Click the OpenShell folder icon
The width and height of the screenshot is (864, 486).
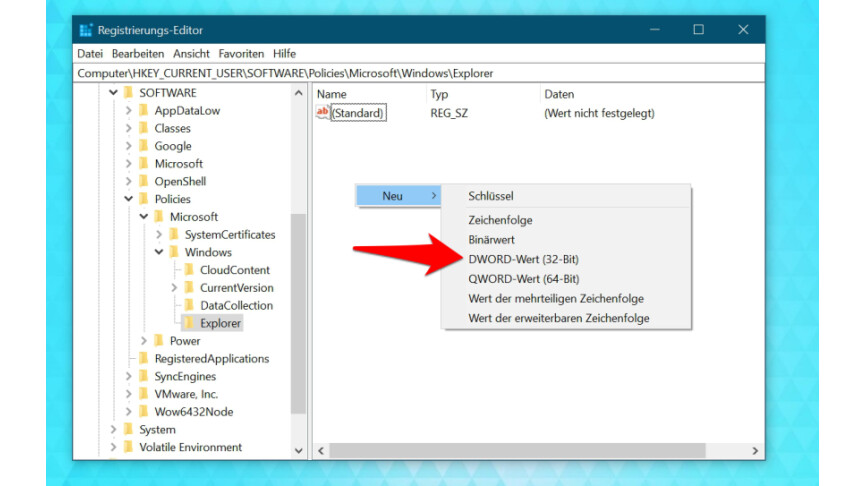pyautogui.click(x=144, y=181)
